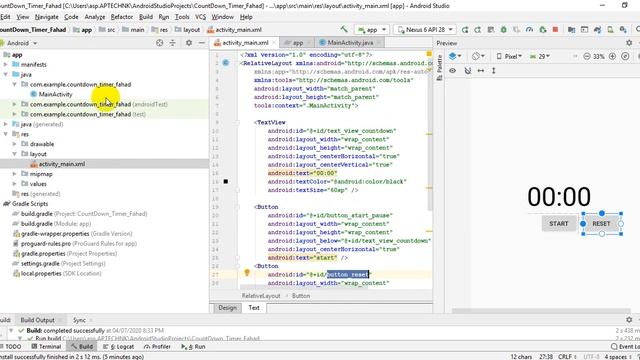Image resolution: width=640 pixels, height=360 pixels.
Task: Open the Refactor menu
Action: coord(122,17)
